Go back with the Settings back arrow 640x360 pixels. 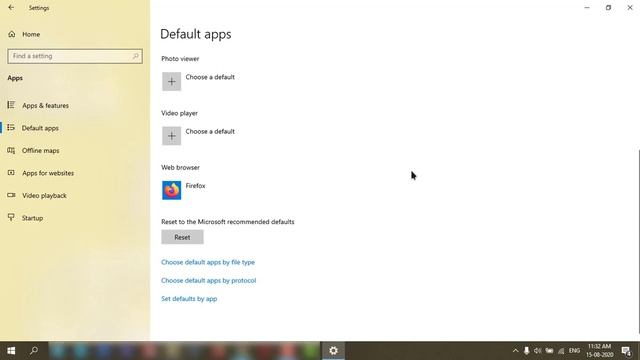click(x=11, y=7)
